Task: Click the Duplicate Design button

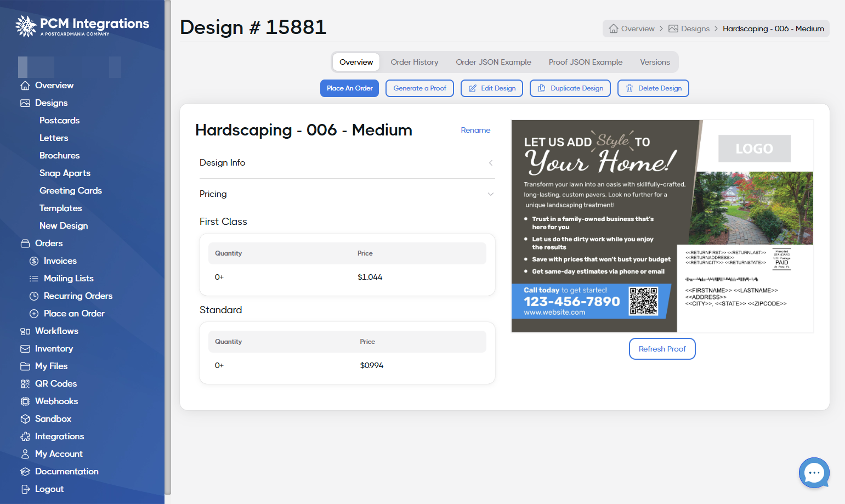Action: point(570,88)
